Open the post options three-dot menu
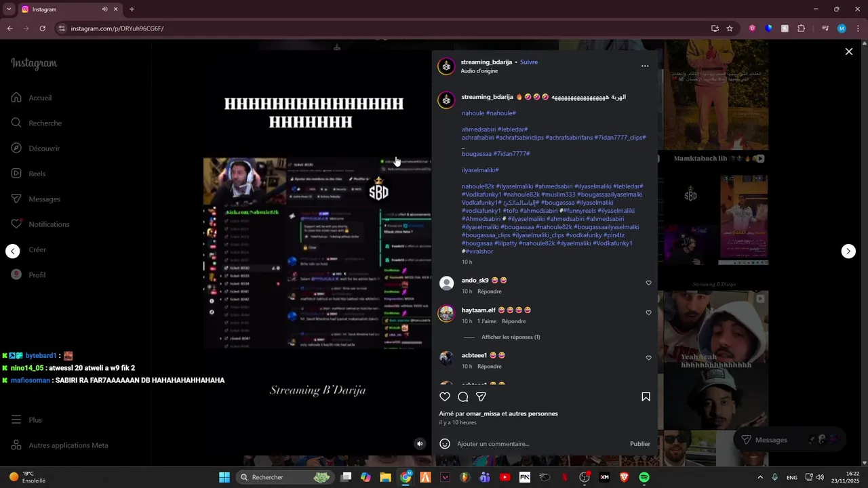The width and height of the screenshot is (868, 488). click(x=645, y=66)
